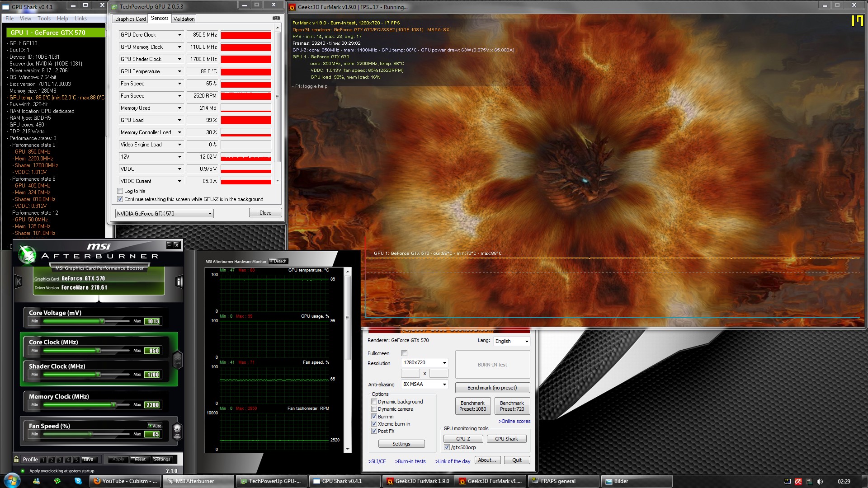The height and width of the screenshot is (488, 868).
Task: Toggle the /gtx500ocp checkbox
Action: (447, 447)
